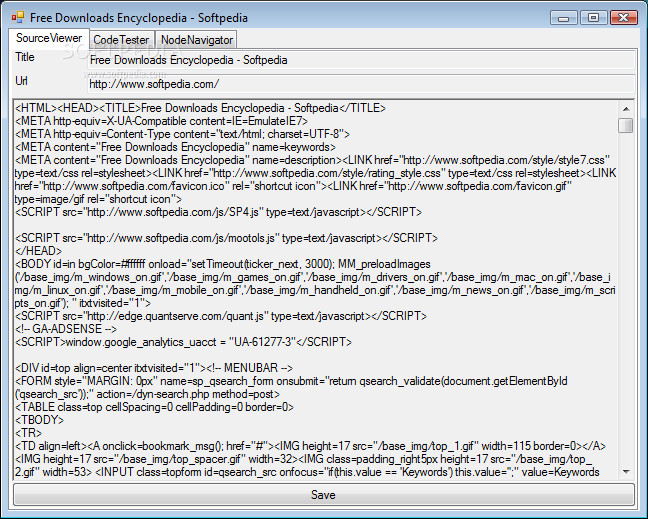Click the window title text 'Free Downloads Encyclopedia - Softpedia'
Screen dimensions: 648x519
139,18
